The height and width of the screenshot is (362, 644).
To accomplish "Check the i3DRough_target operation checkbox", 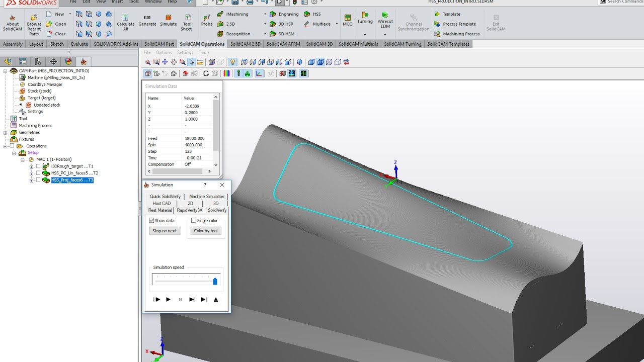I will point(38,166).
